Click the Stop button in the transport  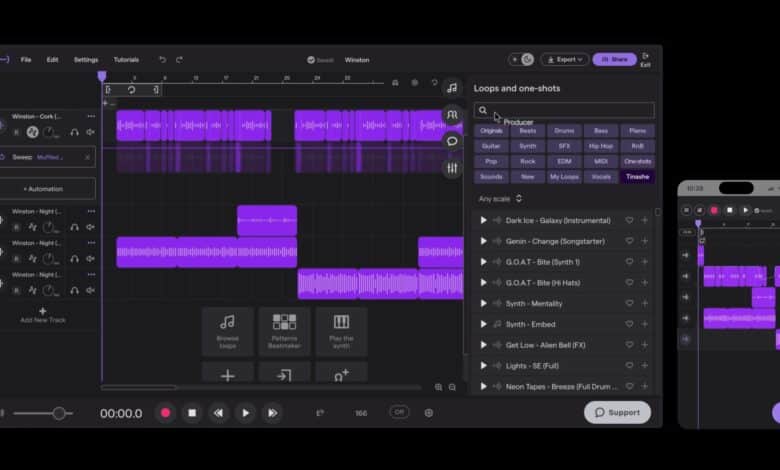click(x=192, y=413)
